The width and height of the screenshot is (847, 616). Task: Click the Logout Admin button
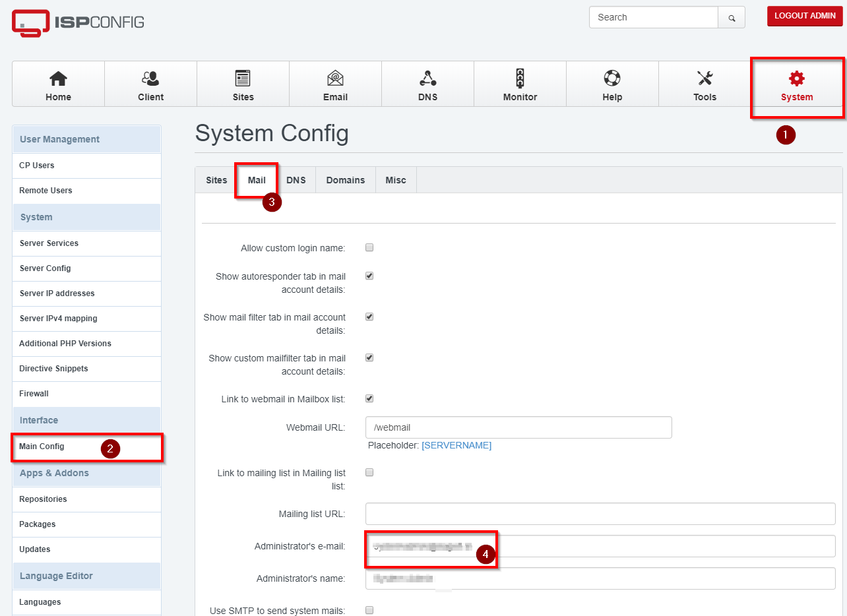click(804, 16)
